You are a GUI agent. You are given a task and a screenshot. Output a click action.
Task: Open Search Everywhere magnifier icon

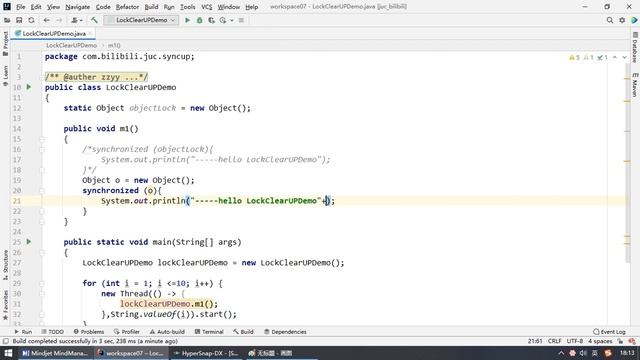point(609,20)
